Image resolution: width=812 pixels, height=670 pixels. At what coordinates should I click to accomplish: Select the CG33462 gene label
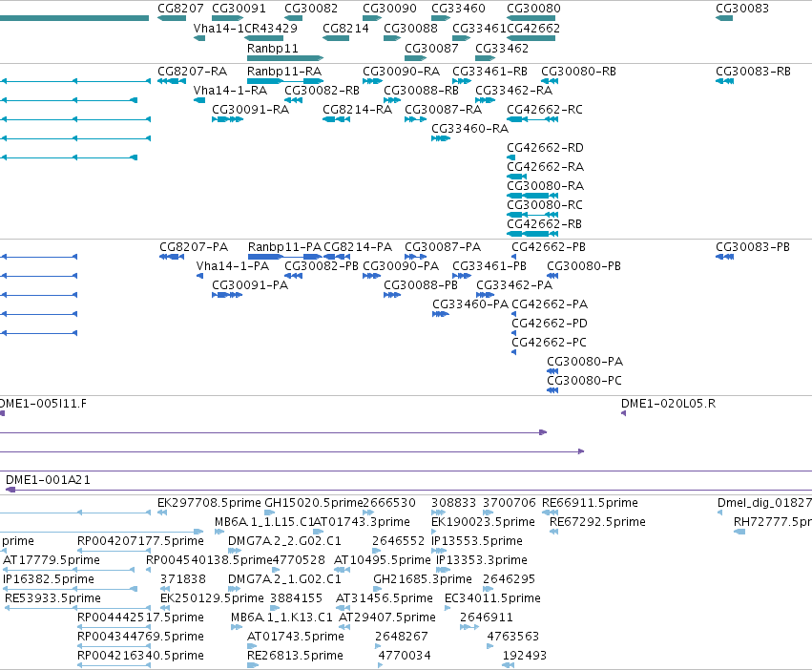pos(502,48)
